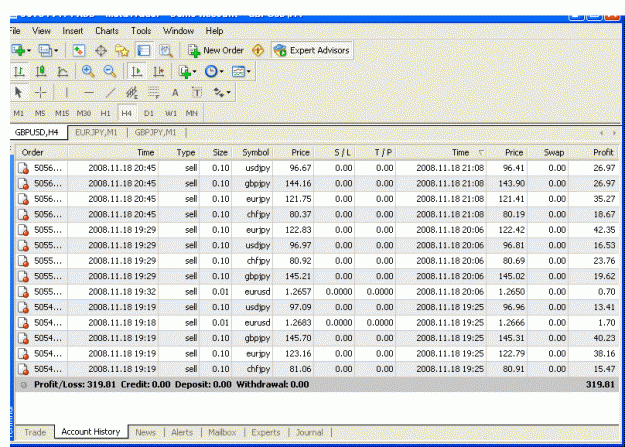625x447 pixels.
Task: Switch timeframe to M30
Action: pyautogui.click(x=84, y=113)
